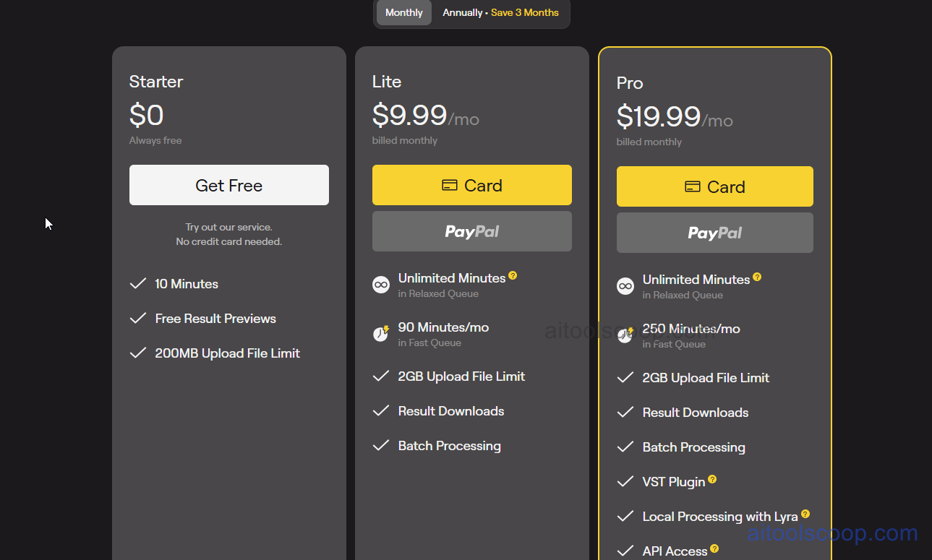Click '250 Minutes/mo' text

tap(691, 329)
